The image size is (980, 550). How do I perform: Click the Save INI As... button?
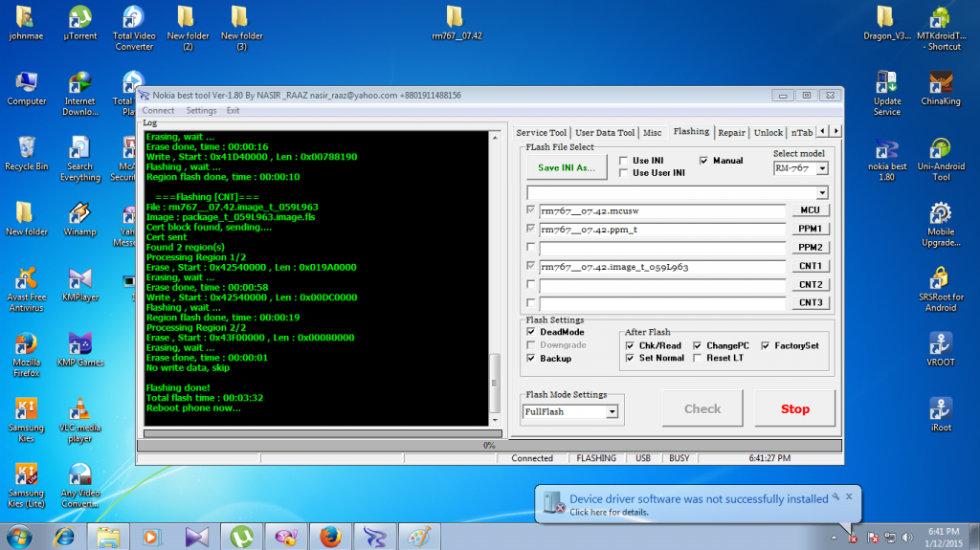[566, 167]
